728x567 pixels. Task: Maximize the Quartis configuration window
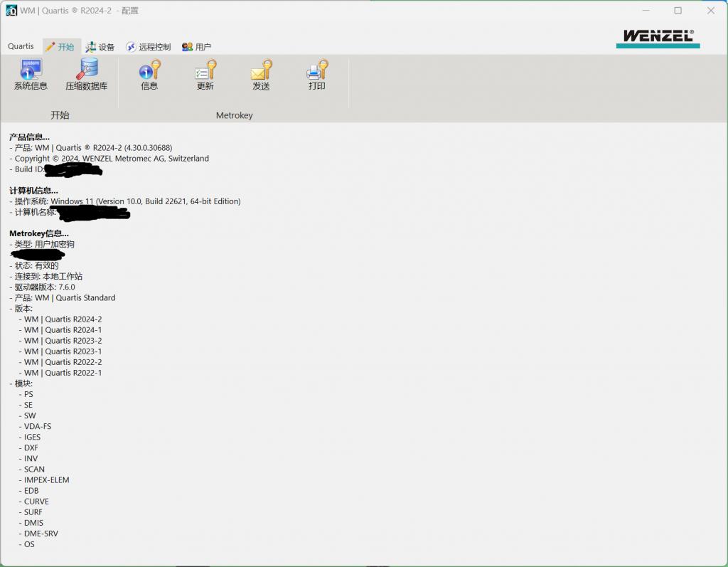[x=678, y=11]
